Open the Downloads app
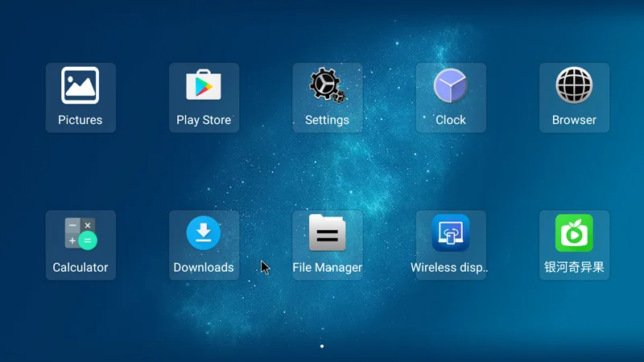 204,245
